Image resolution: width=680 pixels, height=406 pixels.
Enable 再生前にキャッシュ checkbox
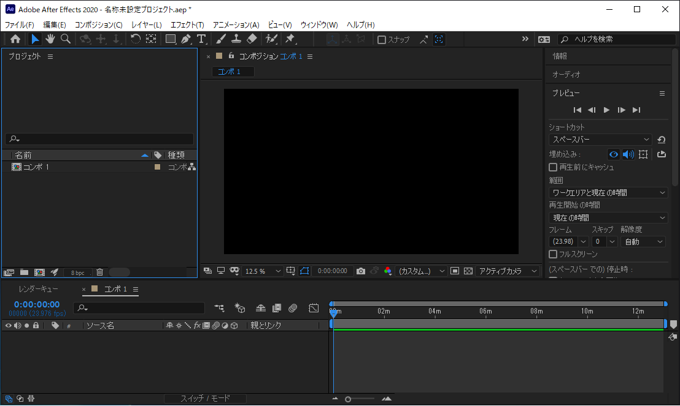[553, 167]
